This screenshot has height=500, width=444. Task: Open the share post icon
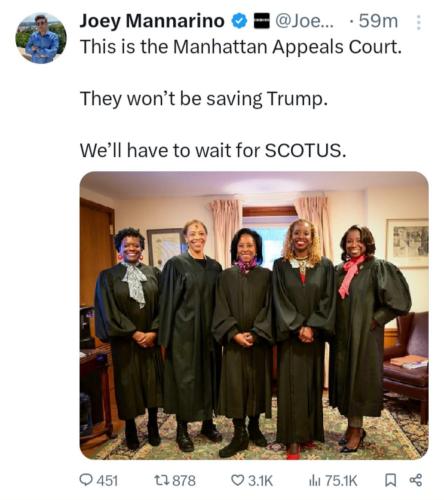click(416, 480)
